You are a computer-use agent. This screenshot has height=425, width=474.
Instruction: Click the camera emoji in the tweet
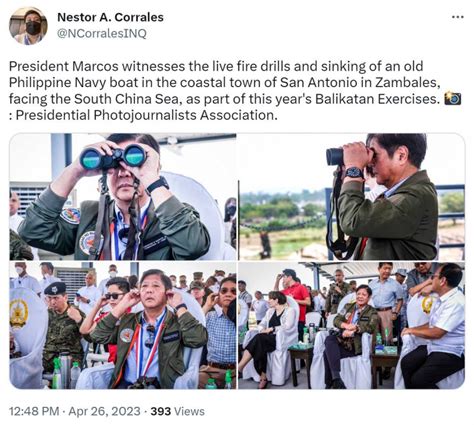[x=453, y=99]
